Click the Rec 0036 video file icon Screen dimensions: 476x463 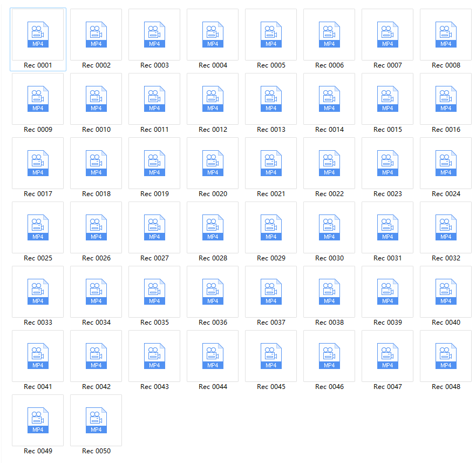213,292
